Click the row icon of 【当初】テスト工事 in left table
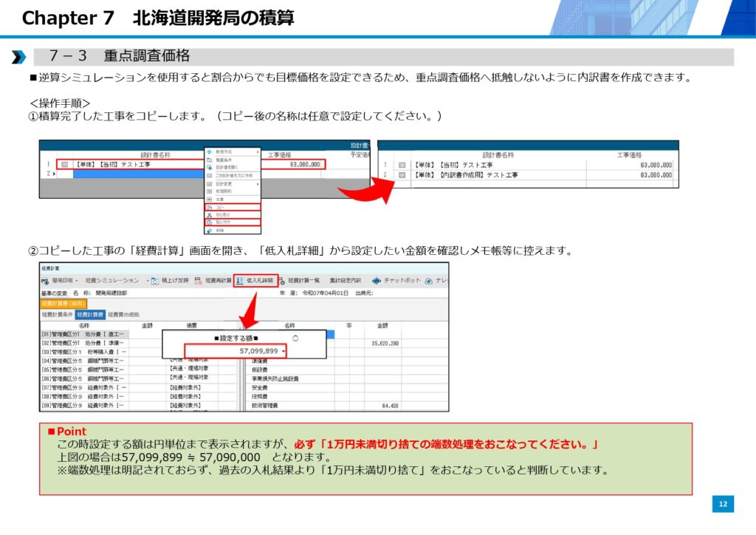 point(66,165)
